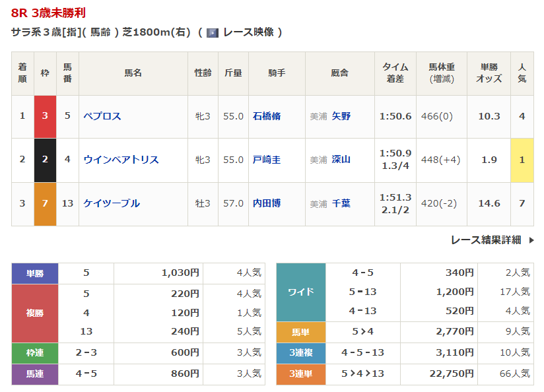Open レース結果詳細 race details link
Image resolution: width=544 pixels, height=392 pixels.
tap(486, 240)
